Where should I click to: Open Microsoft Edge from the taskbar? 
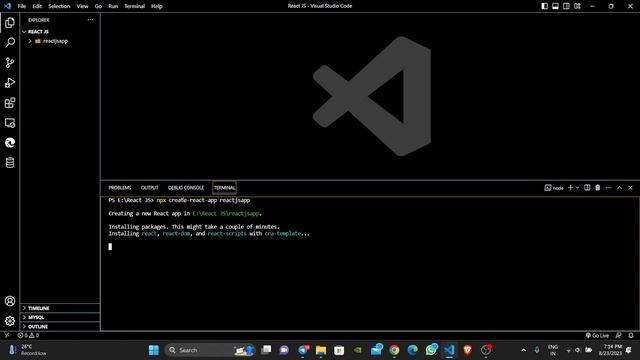pyautogui.click(x=412, y=350)
